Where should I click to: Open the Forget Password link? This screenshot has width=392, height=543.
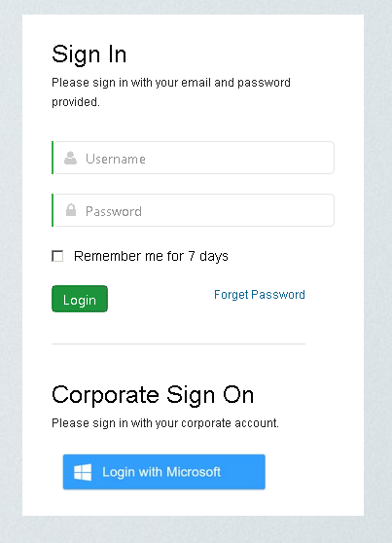(x=260, y=295)
